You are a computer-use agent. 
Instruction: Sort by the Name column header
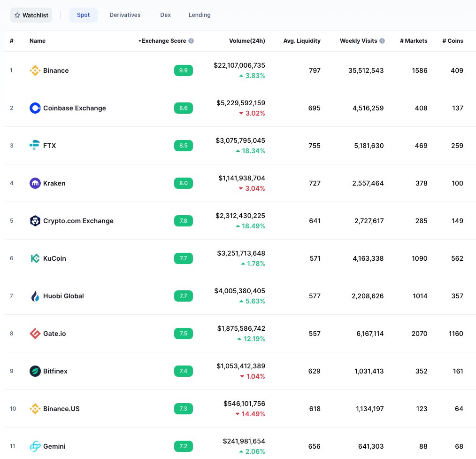38,41
